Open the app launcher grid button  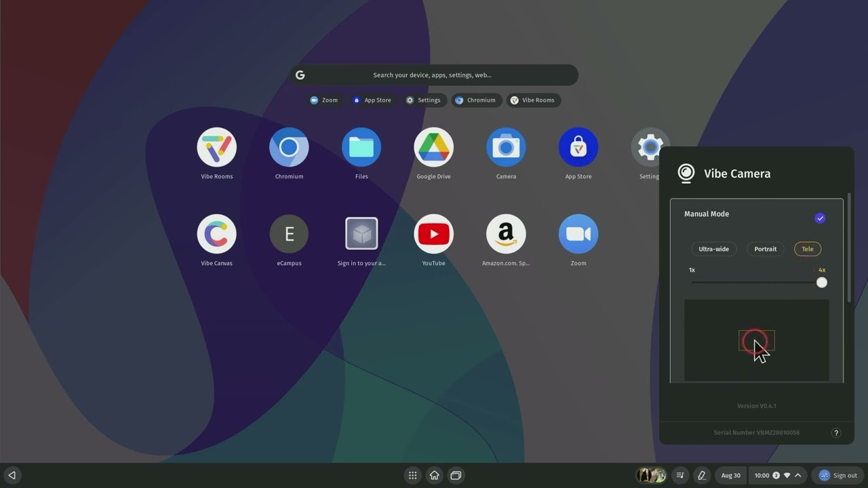(x=412, y=475)
